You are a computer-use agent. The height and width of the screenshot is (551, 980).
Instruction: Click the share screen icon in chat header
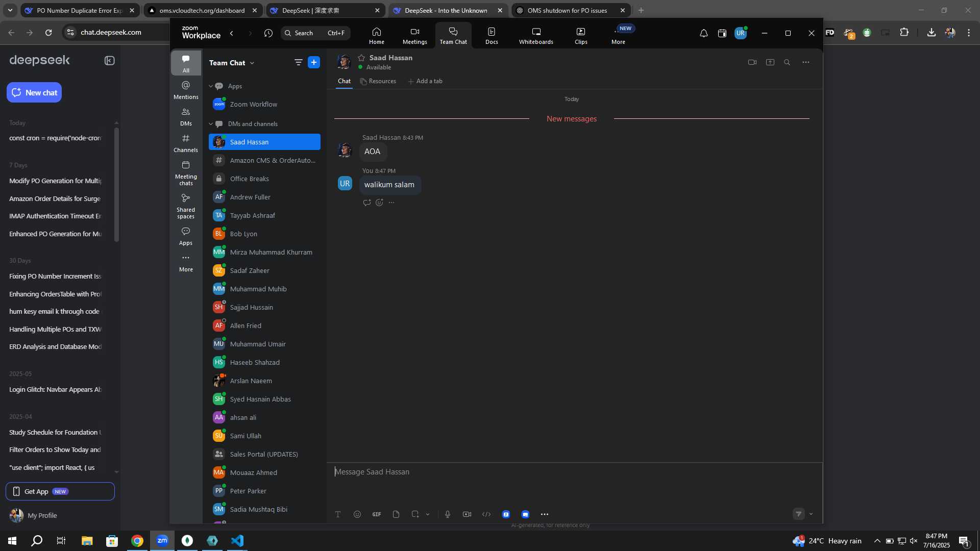(x=770, y=62)
